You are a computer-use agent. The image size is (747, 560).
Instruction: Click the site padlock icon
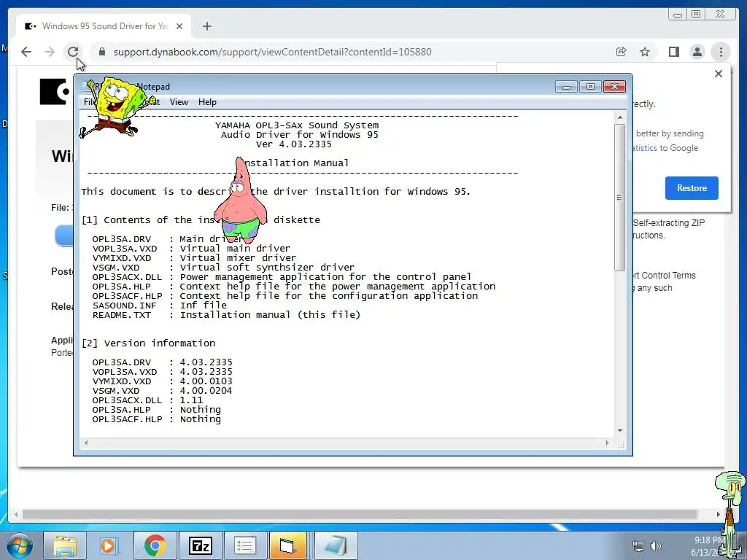[101, 52]
